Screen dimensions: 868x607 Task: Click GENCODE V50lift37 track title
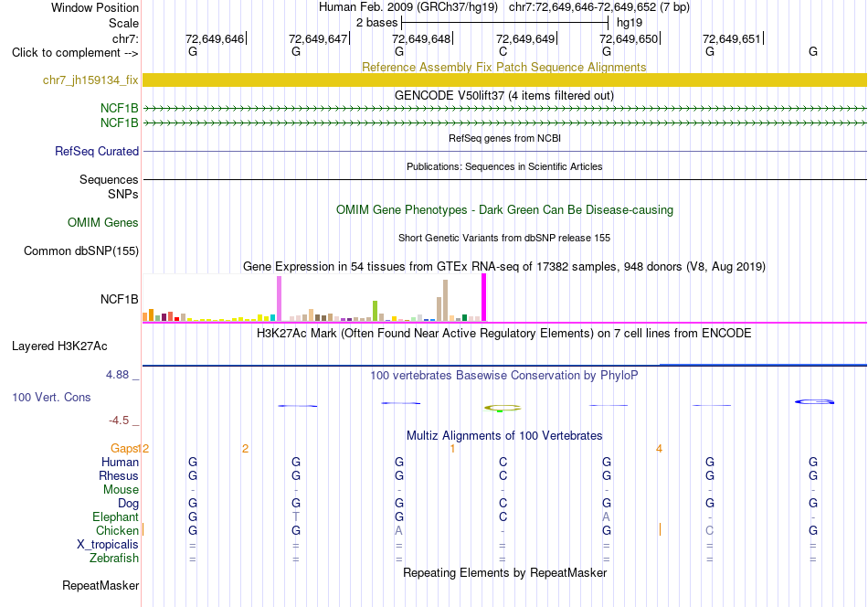click(x=503, y=95)
